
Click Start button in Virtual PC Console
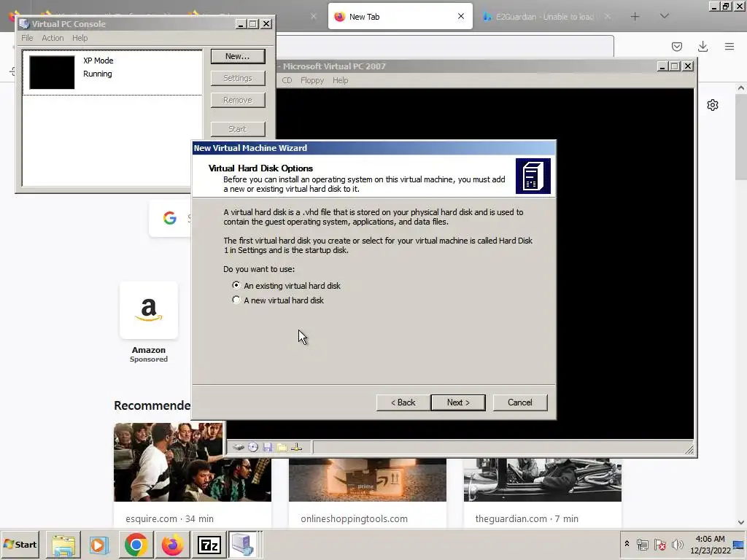tap(238, 129)
